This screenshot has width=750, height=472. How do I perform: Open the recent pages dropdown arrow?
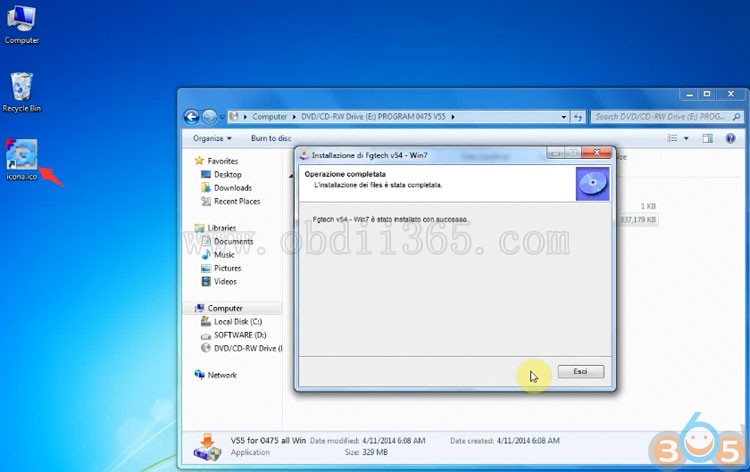point(221,117)
